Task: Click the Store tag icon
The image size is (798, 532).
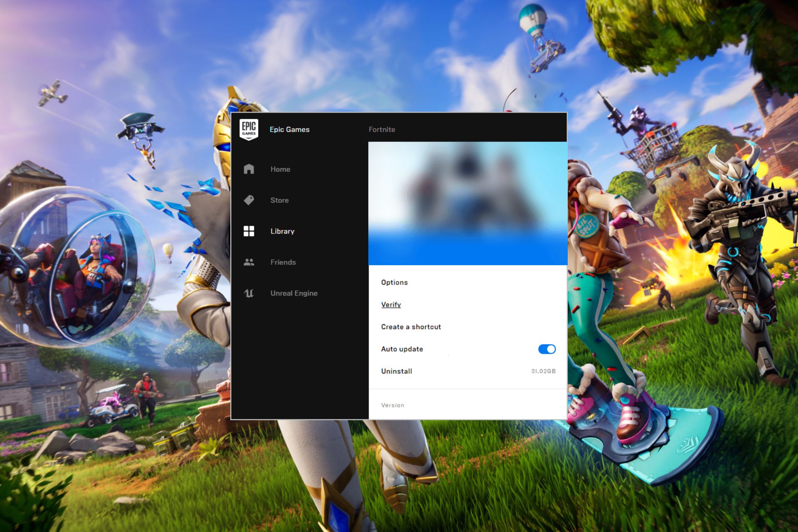Action: point(249,200)
